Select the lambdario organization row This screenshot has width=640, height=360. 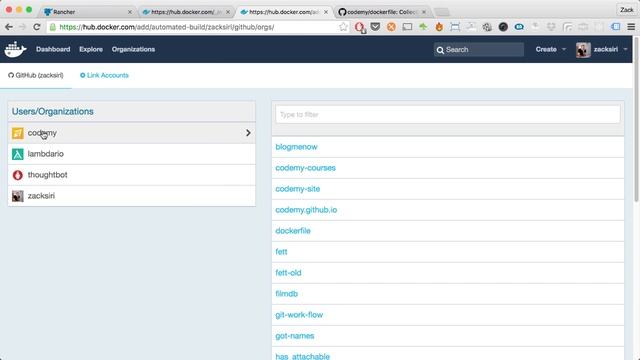pos(131,154)
